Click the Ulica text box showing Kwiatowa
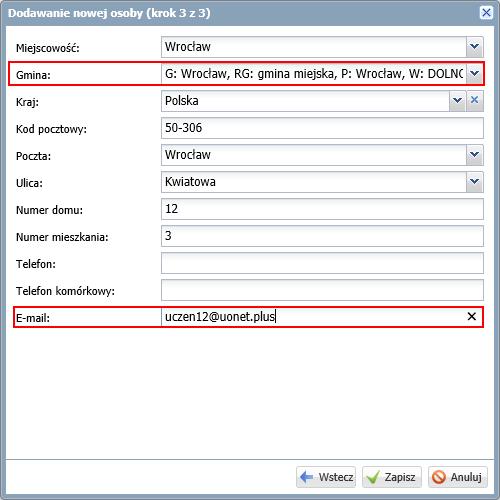This screenshot has height=500, width=500. (x=314, y=181)
